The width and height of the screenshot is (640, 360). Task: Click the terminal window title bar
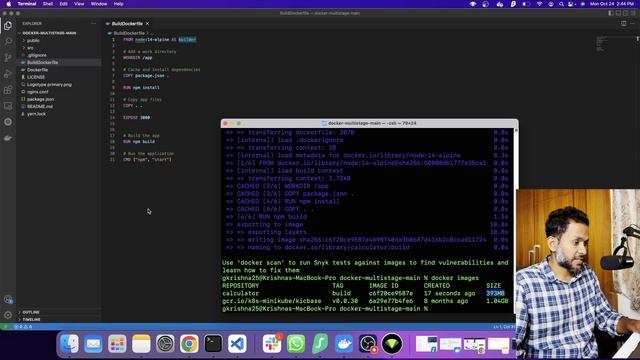coord(369,123)
